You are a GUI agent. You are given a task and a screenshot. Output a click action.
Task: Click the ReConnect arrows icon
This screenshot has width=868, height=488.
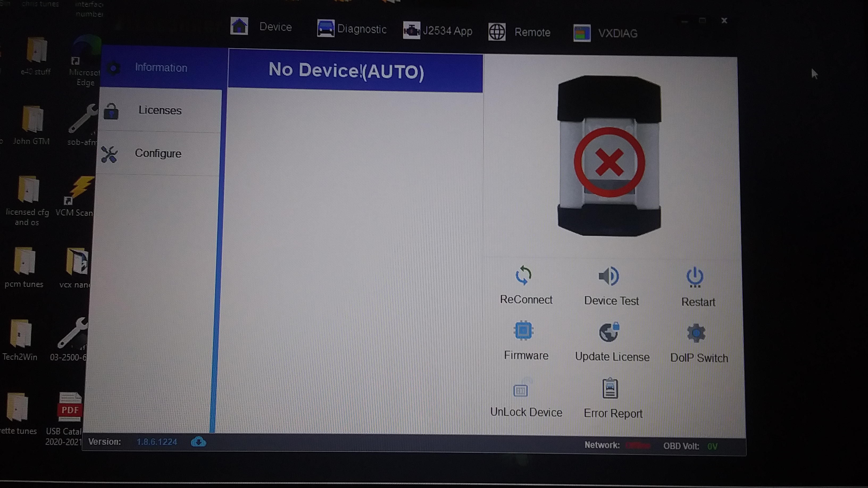tap(523, 275)
